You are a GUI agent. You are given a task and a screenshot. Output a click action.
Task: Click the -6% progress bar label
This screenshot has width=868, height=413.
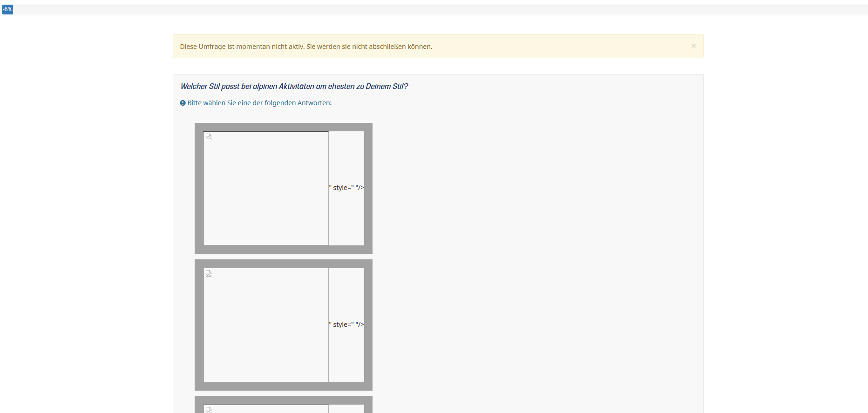[x=7, y=9]
